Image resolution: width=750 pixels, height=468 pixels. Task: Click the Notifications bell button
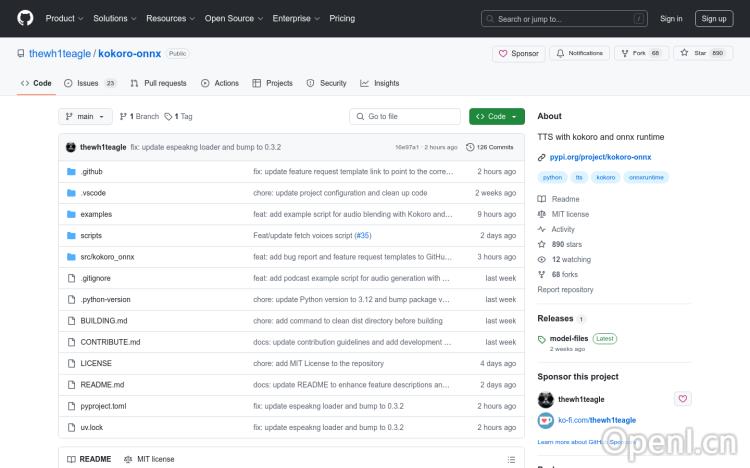580,53
